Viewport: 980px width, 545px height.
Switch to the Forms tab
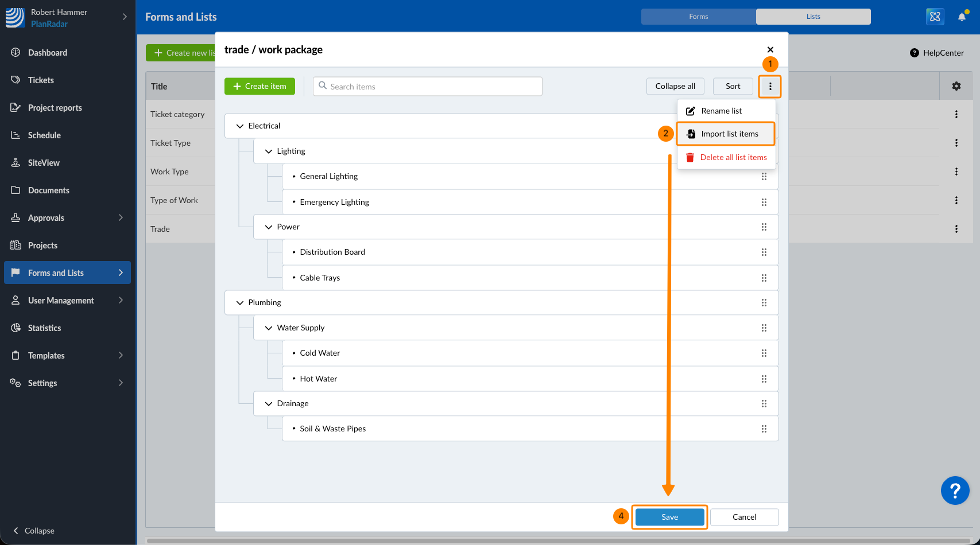(x=698, y=17)
